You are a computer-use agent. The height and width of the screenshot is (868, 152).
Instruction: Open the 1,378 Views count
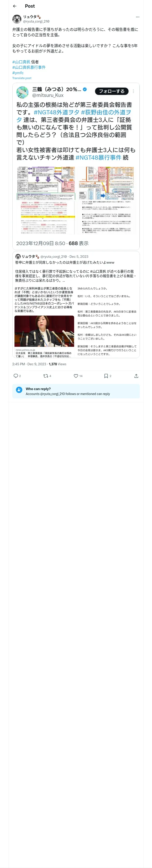coord(57,364)
